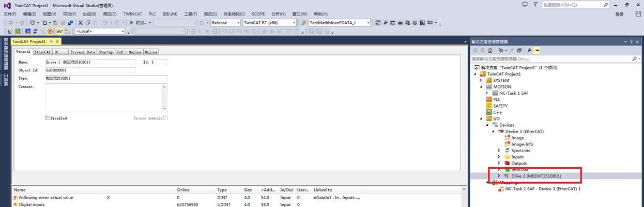Click the Collapse All icon in Solution Explorer
Screen dimensions: 644x207
coord(519,50)
